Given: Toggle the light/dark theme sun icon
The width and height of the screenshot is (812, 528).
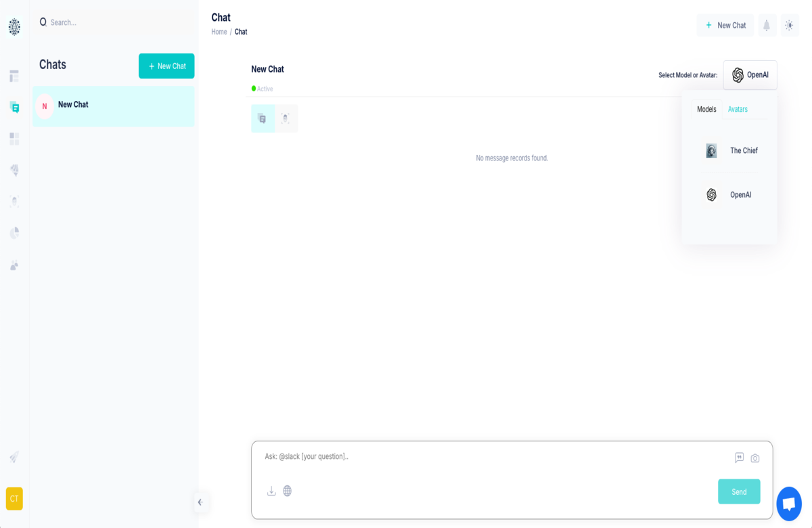Looking at the screenshot, I should point(789,25).
